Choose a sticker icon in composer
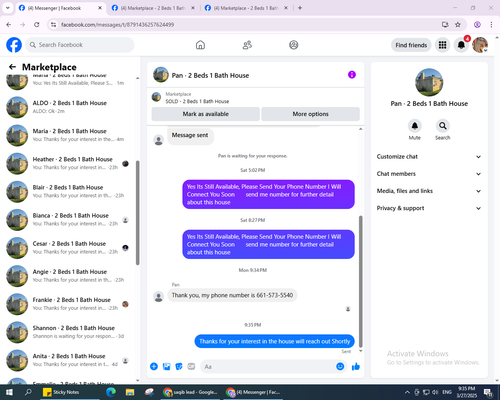Viewport: 500px width, 400px height. [179, 367]
